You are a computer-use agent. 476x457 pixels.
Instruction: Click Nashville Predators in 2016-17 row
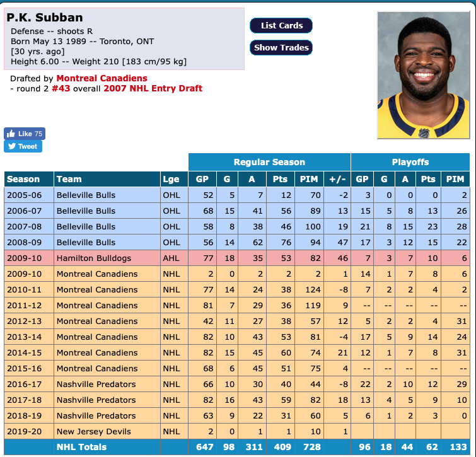96,384
